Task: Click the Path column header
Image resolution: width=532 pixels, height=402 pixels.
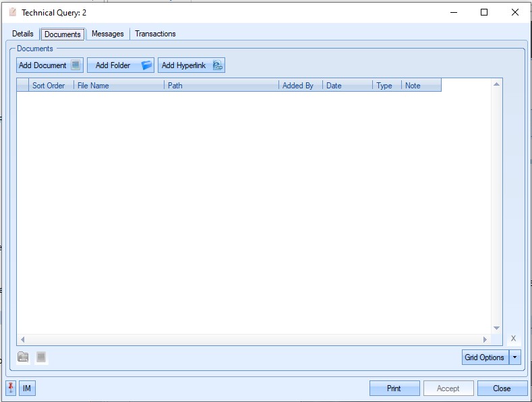Action: (221, 85)
